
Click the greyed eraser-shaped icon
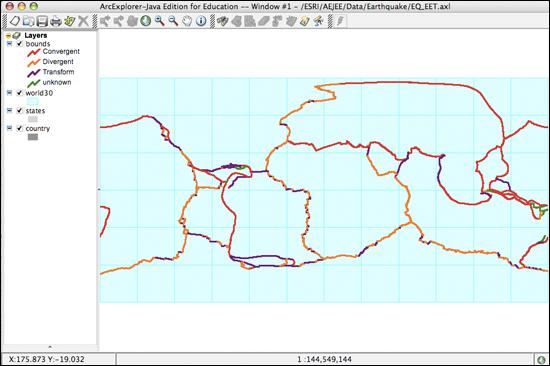[263, 21]
